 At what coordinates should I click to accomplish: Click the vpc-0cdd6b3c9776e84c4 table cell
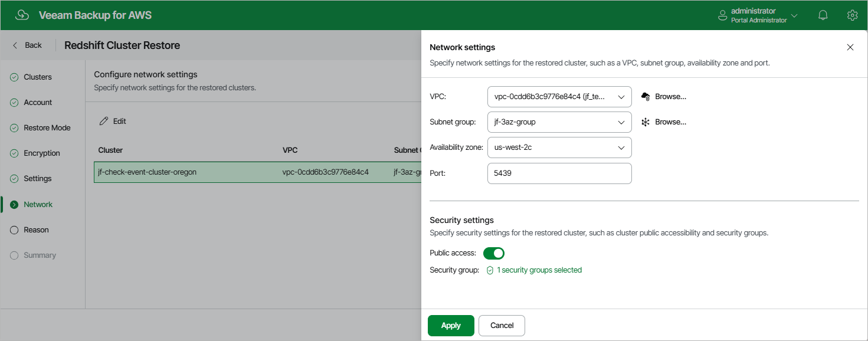pyautogui.click(x=326, y=172)
